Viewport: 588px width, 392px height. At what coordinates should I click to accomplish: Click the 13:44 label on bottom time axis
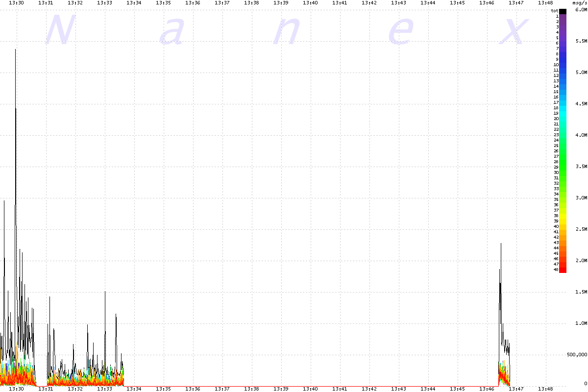click(428, 389)
